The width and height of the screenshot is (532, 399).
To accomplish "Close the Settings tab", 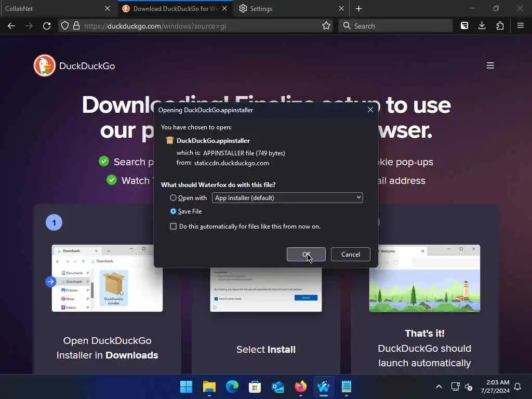I will click(341, 8).
